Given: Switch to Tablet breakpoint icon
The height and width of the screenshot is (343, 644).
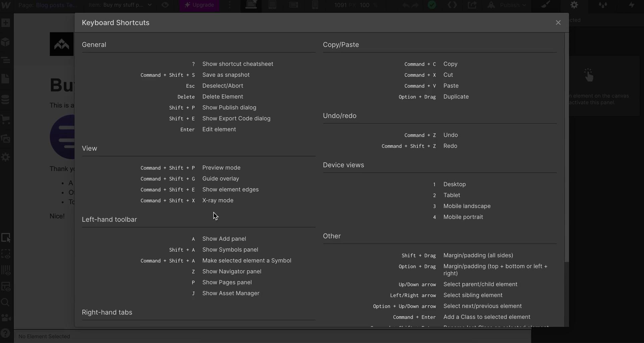Looking at the screenshot, I should click(272, 5).
